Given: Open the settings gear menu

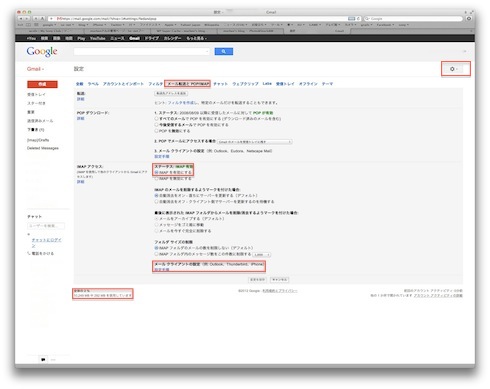Looking at the screenshot, I should [454, 69].
